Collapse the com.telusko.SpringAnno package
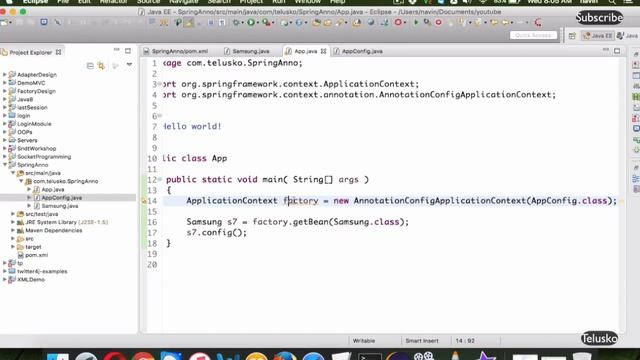The image size is (640, 360). 21,181
